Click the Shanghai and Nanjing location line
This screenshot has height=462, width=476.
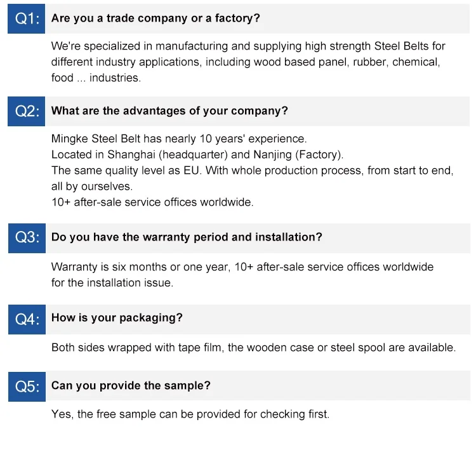(x=197, y=154)
